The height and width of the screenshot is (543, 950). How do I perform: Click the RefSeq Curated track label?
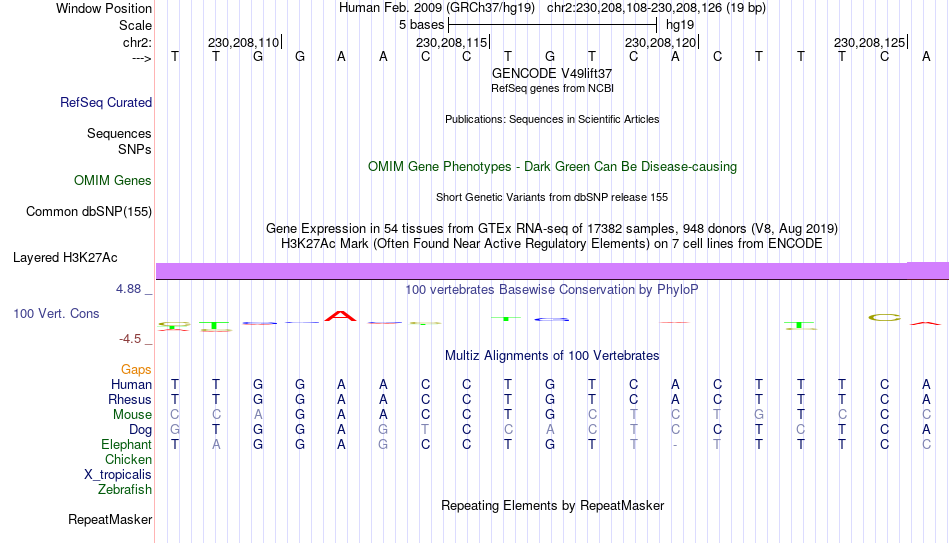(105, 102)
